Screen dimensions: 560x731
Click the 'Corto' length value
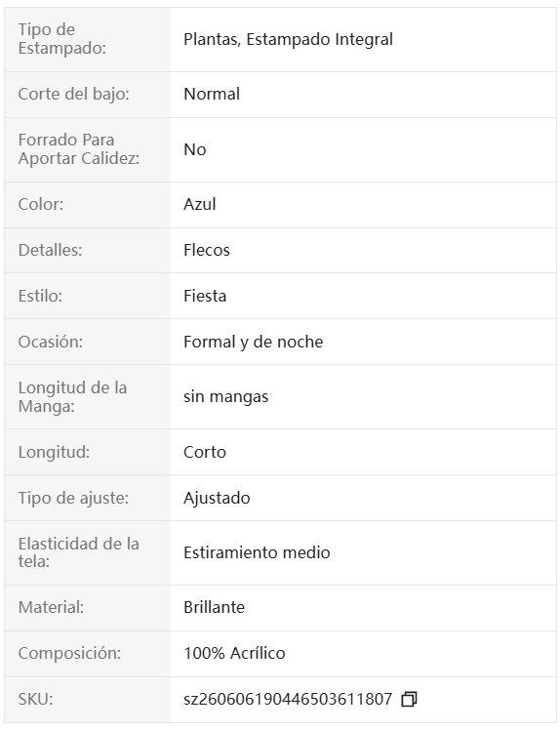tap(205, 452)
